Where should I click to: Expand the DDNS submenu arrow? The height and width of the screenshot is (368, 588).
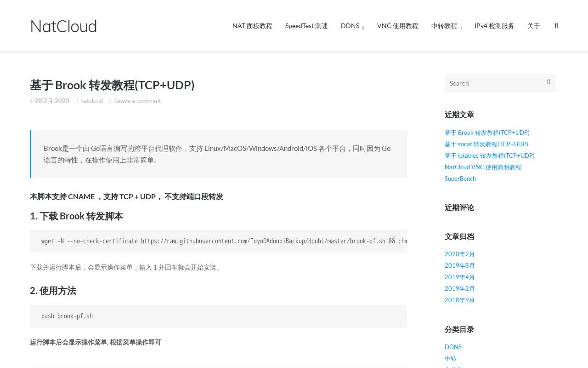coord(363,27)
